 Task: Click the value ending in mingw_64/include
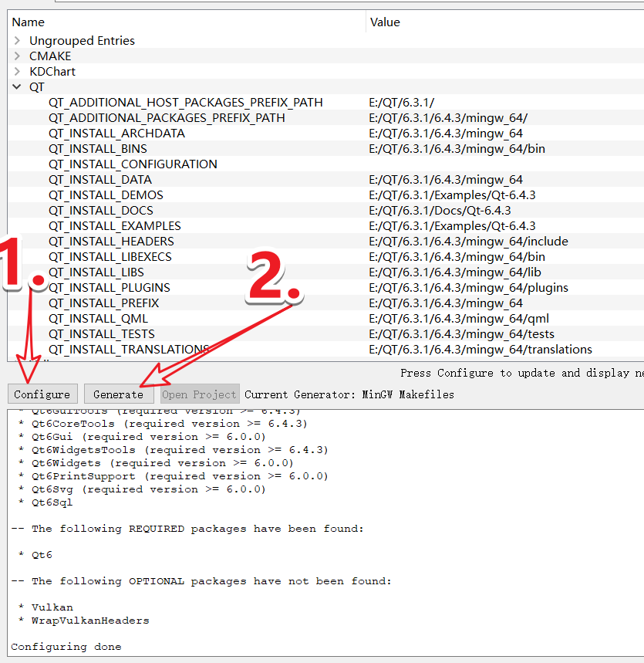(x=468, y=241)
